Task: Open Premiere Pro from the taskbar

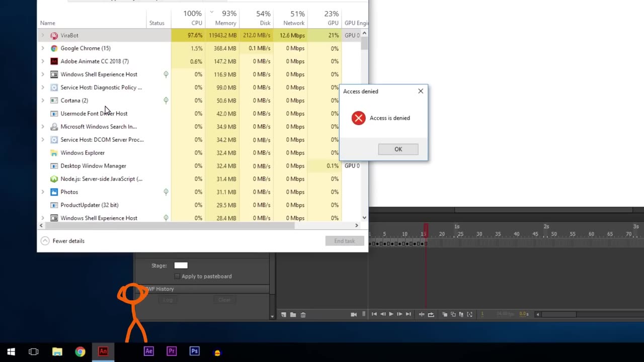Action: coord(172,352)
